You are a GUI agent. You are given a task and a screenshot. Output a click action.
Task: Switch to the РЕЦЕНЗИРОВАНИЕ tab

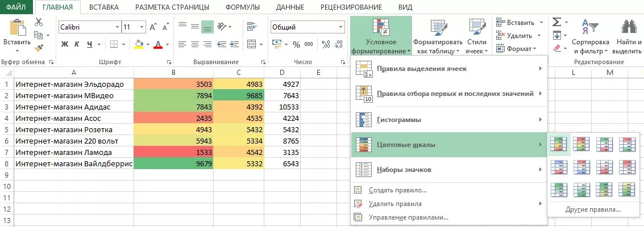[x=351, y=7]
